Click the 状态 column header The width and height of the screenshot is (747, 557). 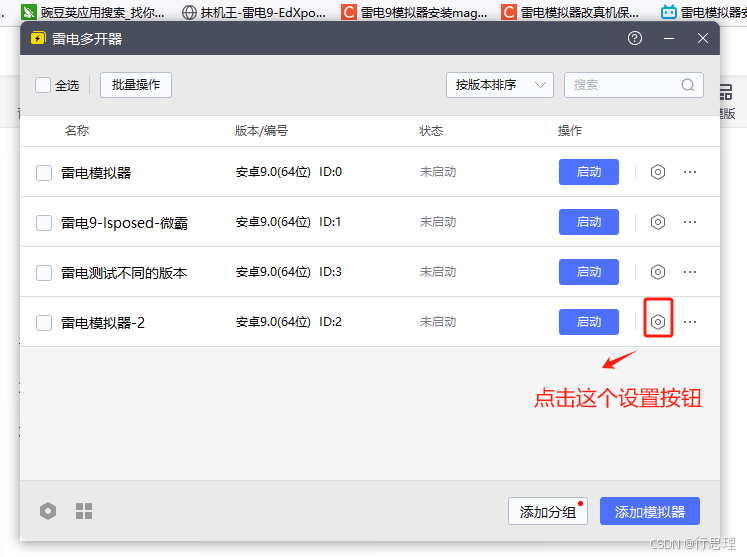tap(431, 131)
